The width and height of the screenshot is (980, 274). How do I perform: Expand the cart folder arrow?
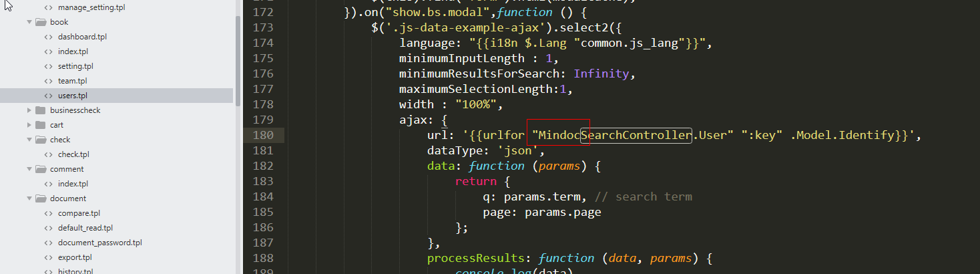tap(29, 125)
